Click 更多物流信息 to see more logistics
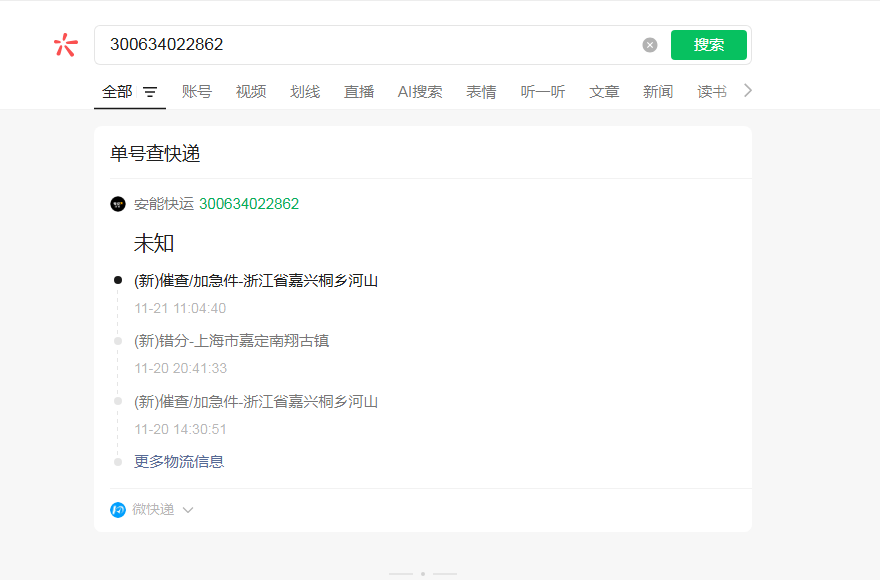The width and height of the screenshot is (880, 580). (179, 462)
